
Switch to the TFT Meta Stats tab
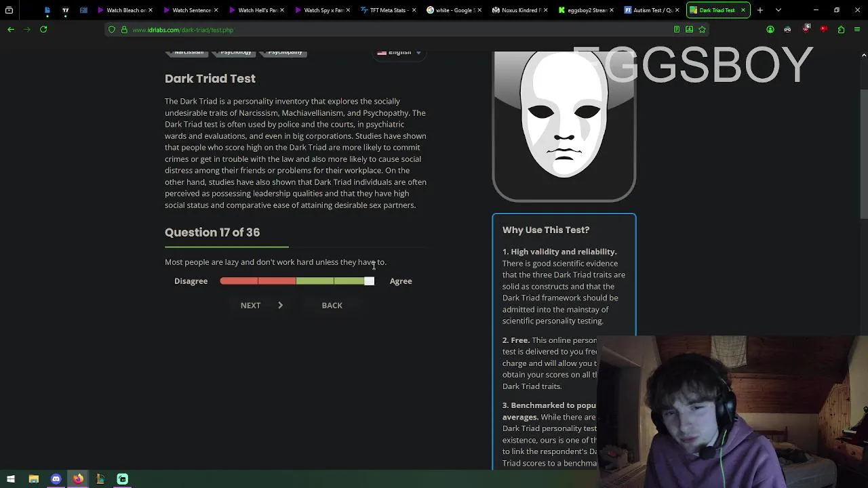(389, 10)
